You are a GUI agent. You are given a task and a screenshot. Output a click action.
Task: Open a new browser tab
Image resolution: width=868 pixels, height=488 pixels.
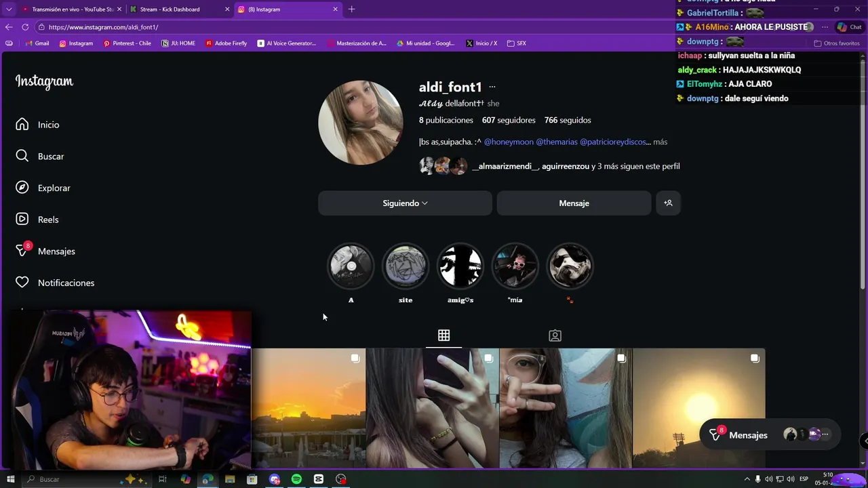(x=351, y=9)
